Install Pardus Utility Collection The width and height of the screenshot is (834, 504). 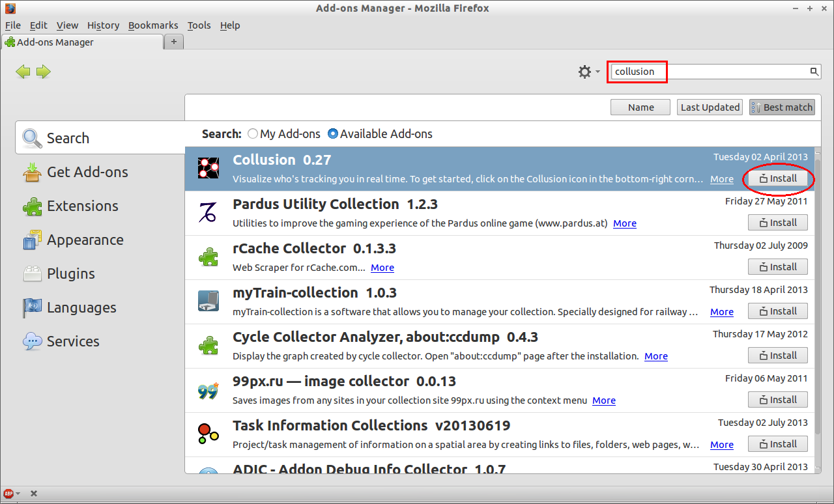point(777,223)
